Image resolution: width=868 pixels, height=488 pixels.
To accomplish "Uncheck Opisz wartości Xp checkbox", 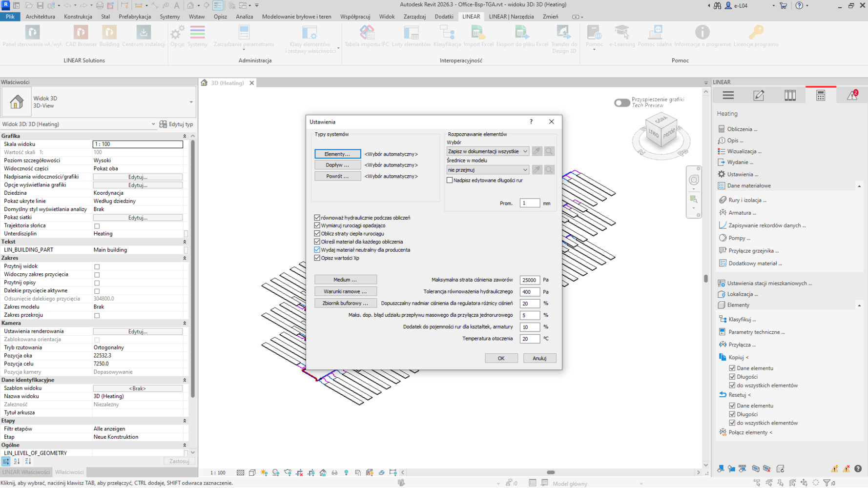I will pyautogui.click(x=317, y=258).
